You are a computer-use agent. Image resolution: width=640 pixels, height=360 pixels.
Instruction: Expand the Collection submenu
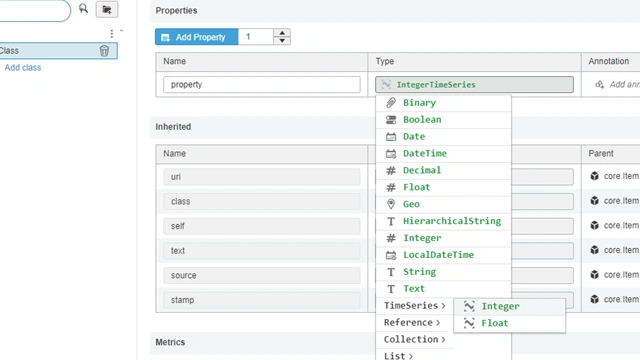click(414, 339)
